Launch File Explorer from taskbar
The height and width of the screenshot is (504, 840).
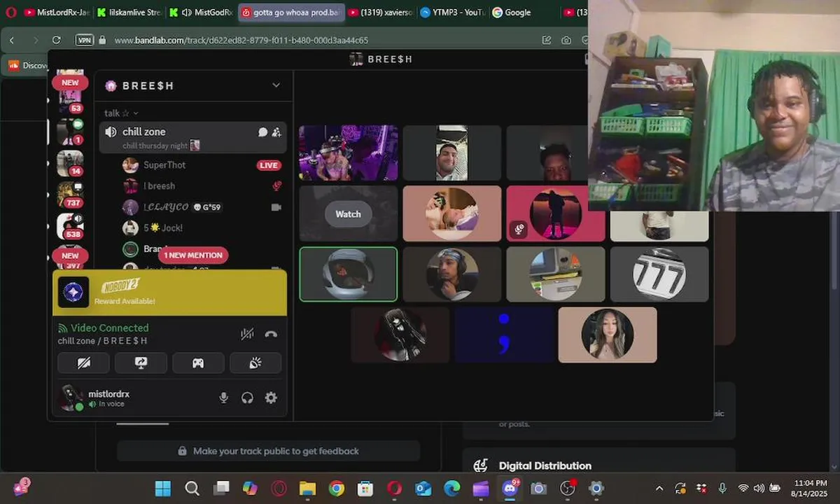click(308, 488)
